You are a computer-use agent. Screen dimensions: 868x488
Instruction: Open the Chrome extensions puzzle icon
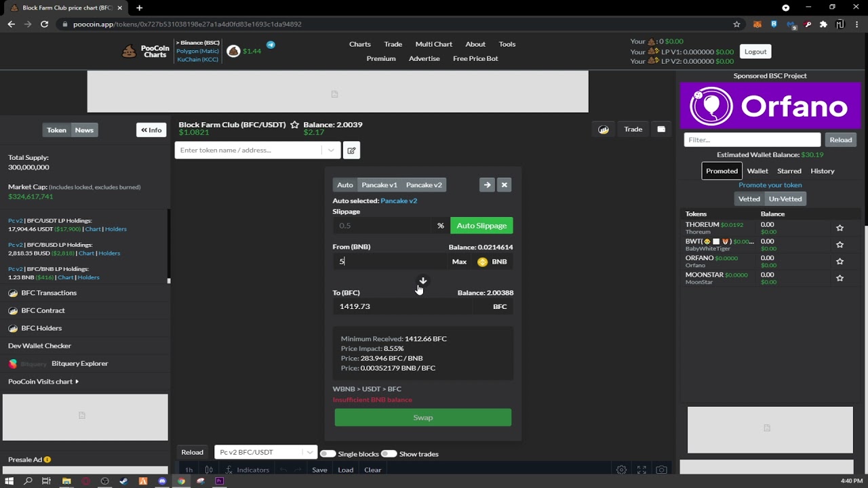pos(823,24)
